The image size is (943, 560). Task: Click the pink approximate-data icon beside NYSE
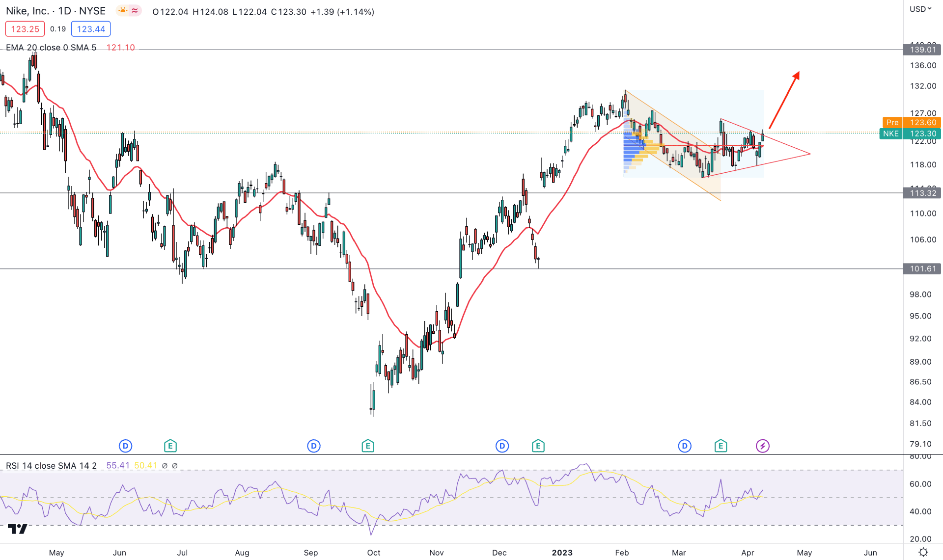point(135,11)
